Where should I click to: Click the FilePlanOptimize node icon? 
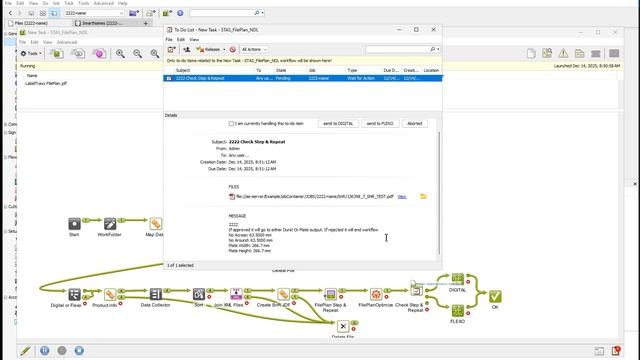376,294
